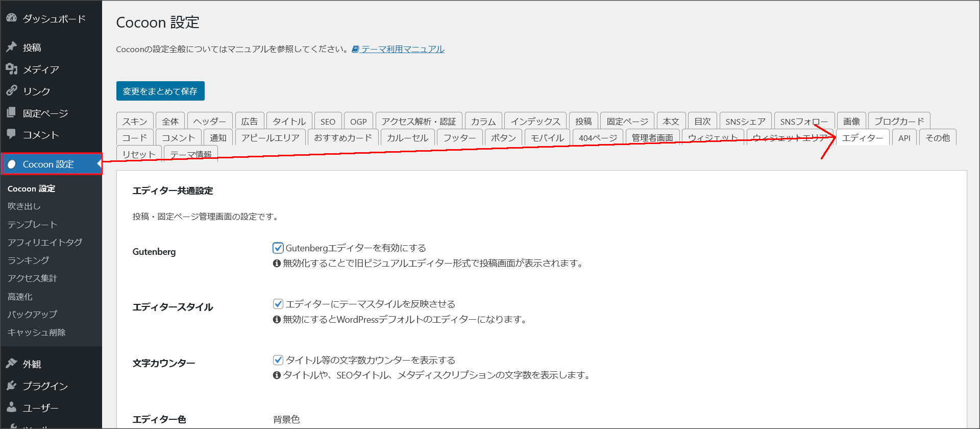The image size is (980, 429).
Task: Open ランキング in the sidebar
Action: tap(29, 260)
